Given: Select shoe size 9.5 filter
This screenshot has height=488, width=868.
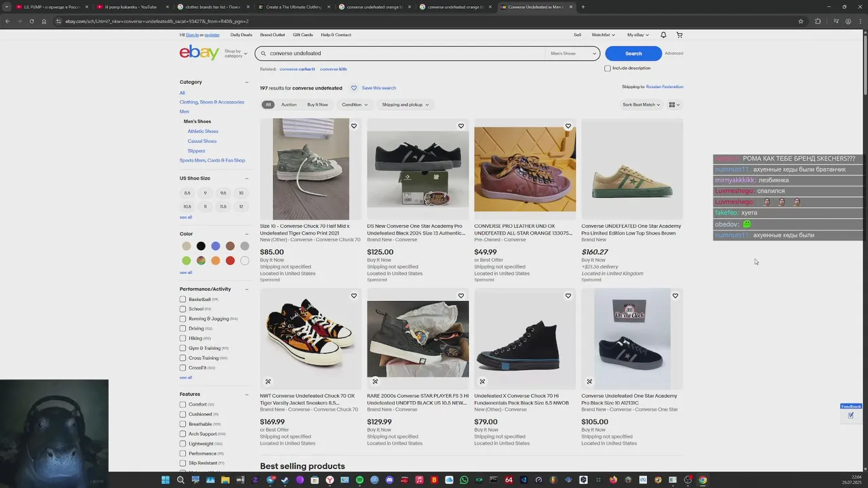Looking at the screenshot, I should pos(223,193).
